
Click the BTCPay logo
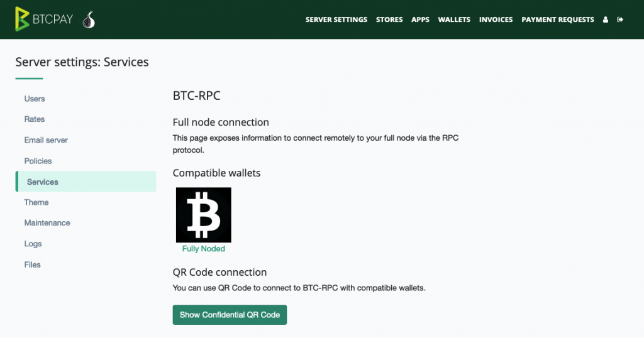click(x=44, y=19)
